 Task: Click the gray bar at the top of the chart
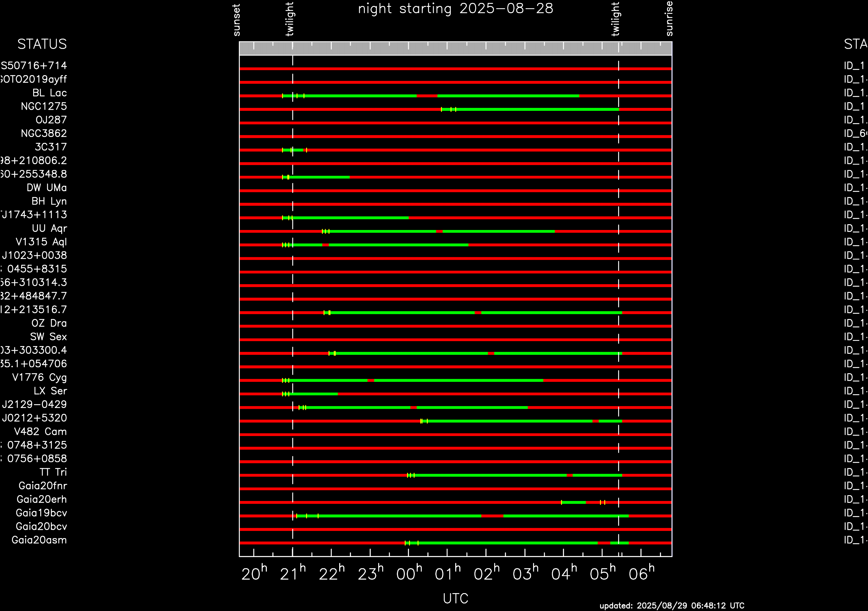[x=455, y=48]
